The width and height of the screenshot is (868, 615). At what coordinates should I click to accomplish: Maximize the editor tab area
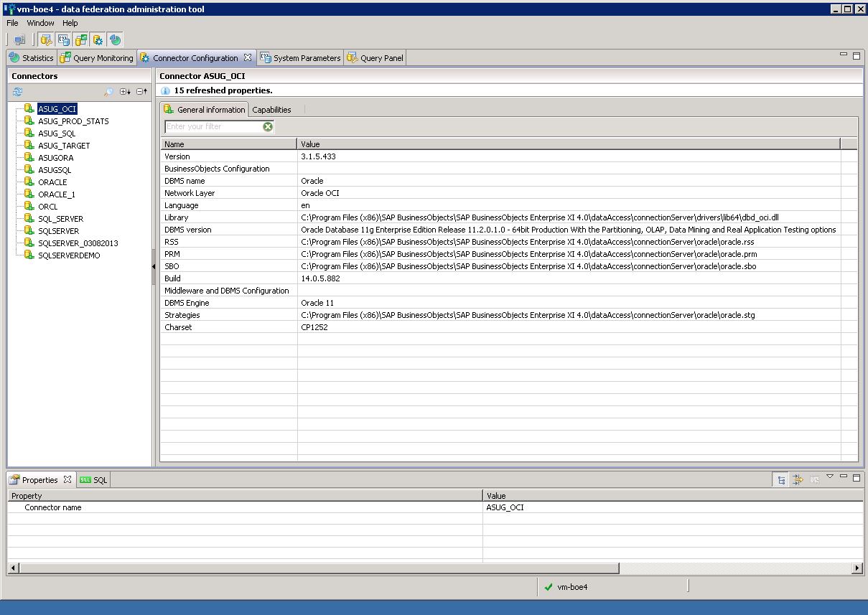click(857, 55)
